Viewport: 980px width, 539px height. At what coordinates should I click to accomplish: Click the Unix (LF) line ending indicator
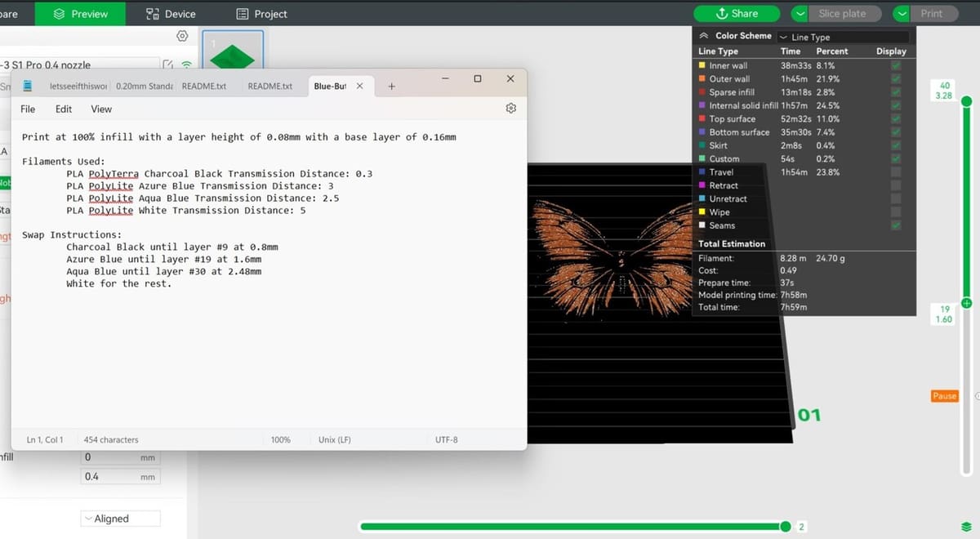point(335,439)
